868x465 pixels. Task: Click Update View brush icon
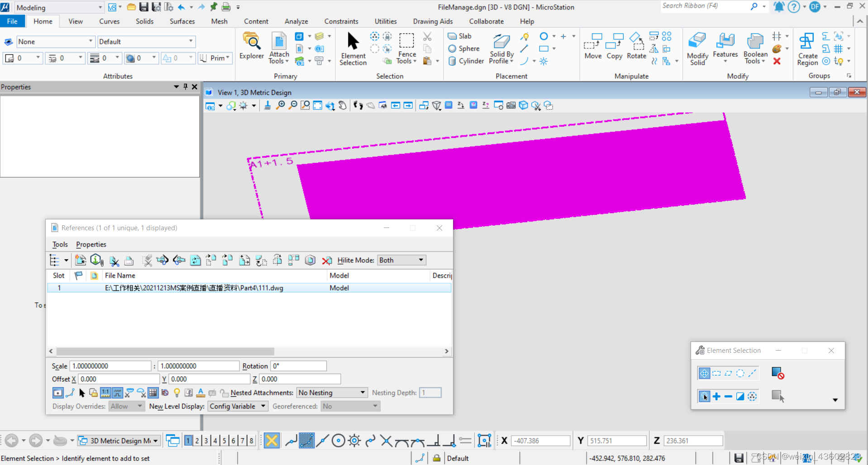267,105
